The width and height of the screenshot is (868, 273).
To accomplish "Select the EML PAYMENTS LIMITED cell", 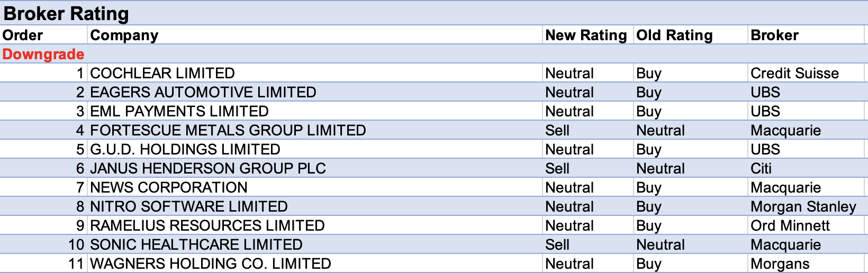I will pos(179,111).
